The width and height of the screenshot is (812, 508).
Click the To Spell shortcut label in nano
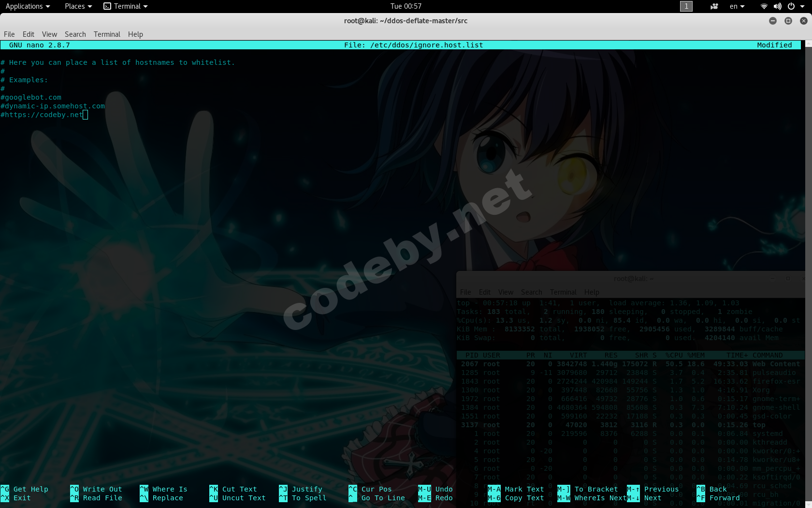pyautogui.click(x=309, y=498)
